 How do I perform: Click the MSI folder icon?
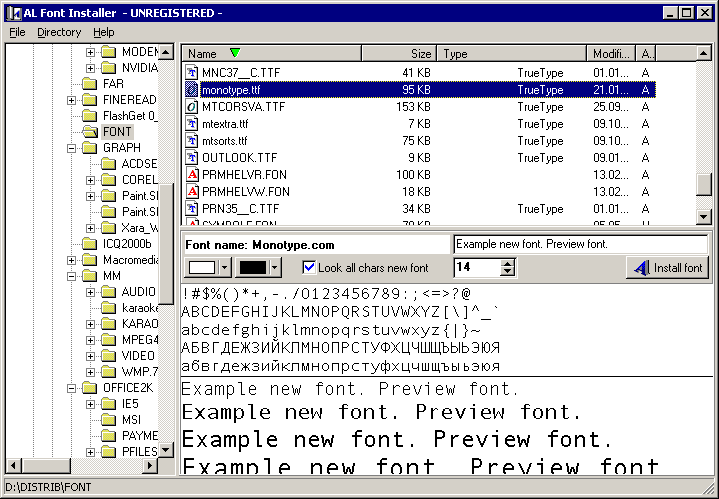click(109, 420)
